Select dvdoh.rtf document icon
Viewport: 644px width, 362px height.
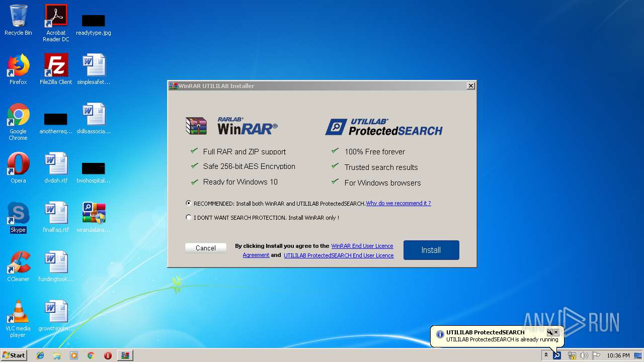pos(56,168)
